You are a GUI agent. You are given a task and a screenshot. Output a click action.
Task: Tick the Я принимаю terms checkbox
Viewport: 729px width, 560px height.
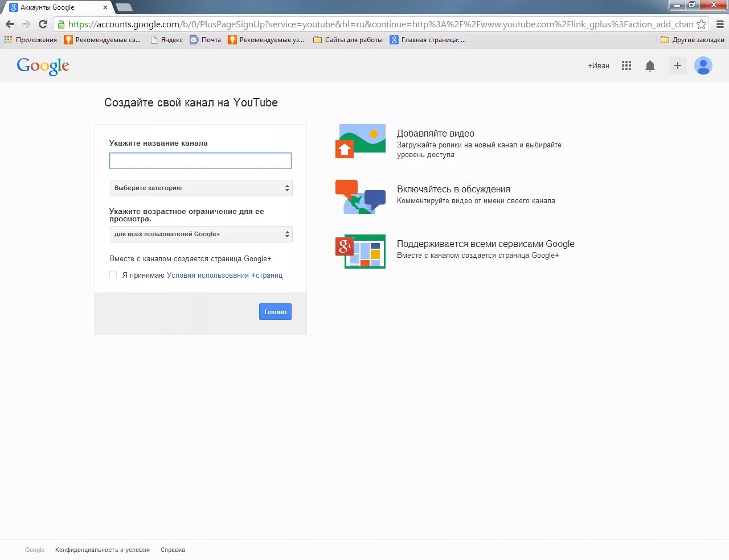[x=113, y=275]
